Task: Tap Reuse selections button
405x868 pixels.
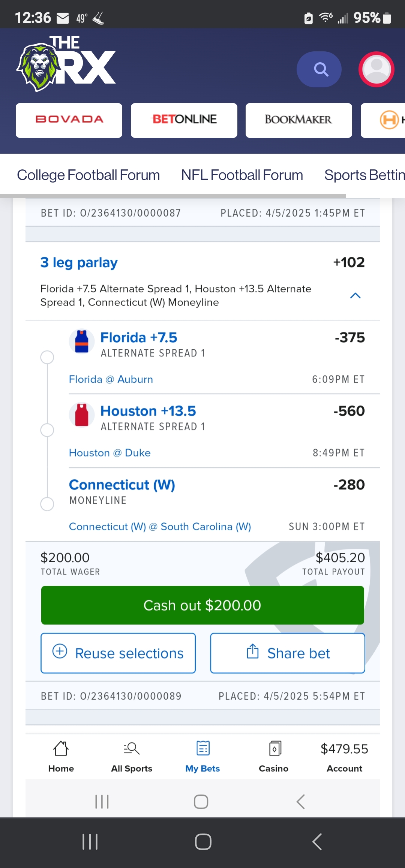Action: 118,653
